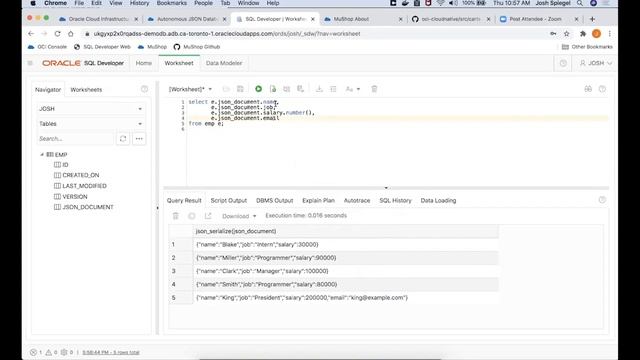Screen dimensions: 640x360
Task: Open the Explain Plan results tab
Action: tap(318, 200)
